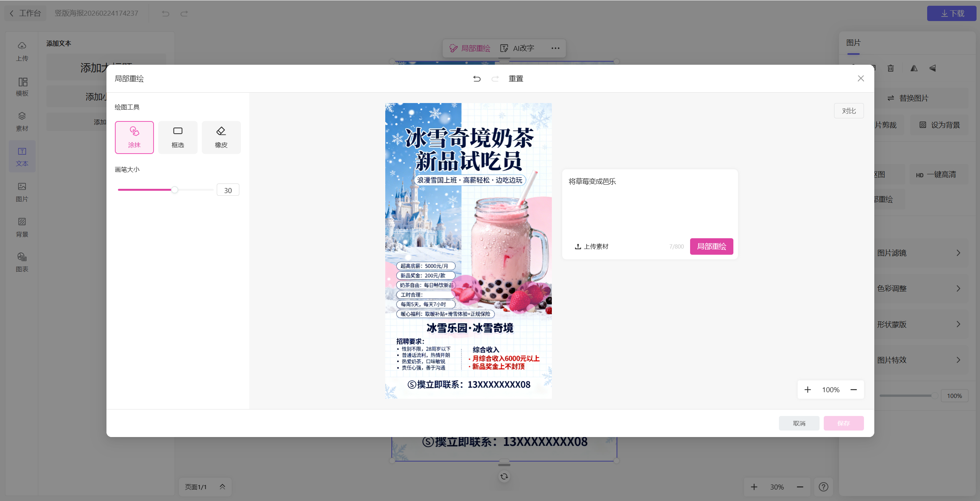Click the 上传素材 upload icon

click(578, 246)
